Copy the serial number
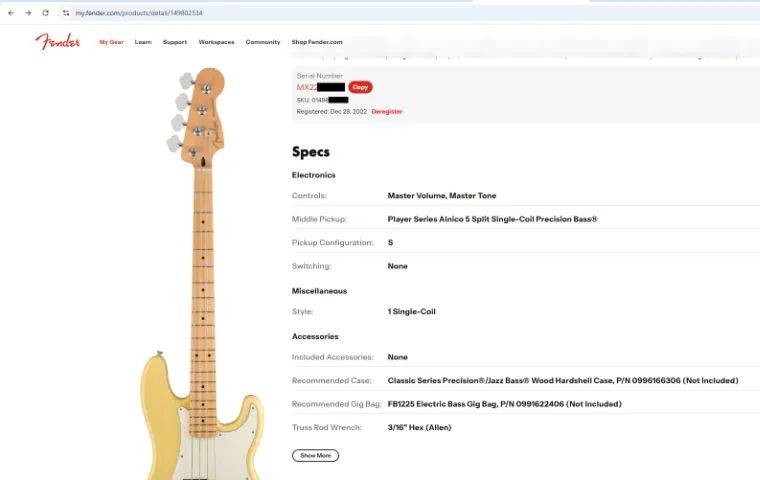 [x=360, y=87]
